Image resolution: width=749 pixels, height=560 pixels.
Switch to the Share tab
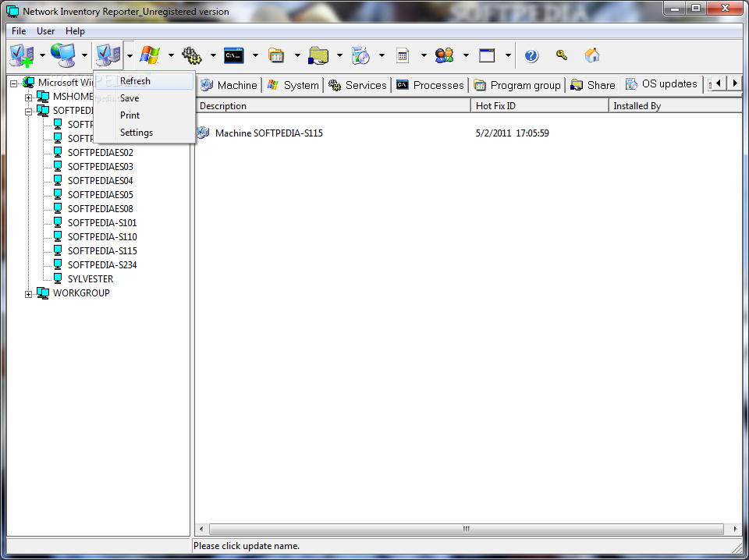593,85
